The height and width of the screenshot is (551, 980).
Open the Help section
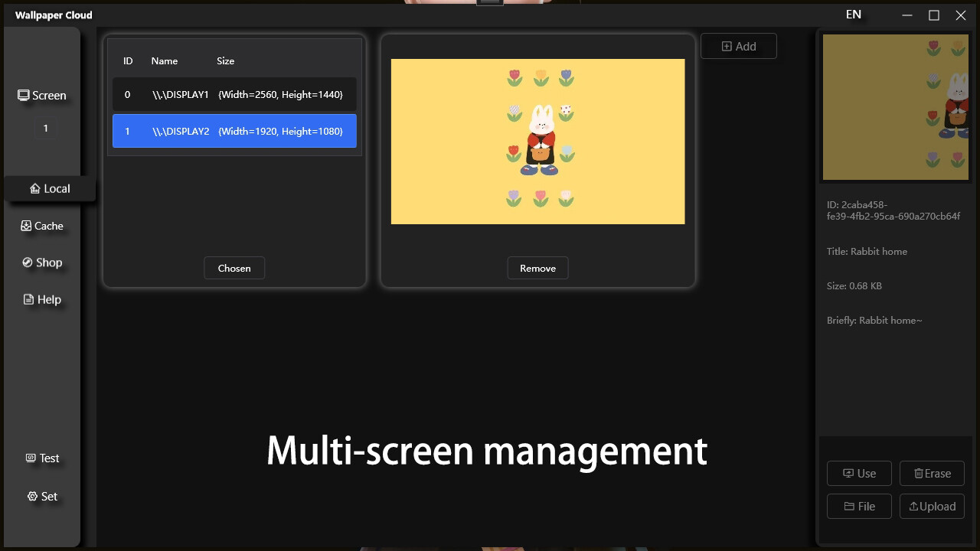[x=42, y=299]
